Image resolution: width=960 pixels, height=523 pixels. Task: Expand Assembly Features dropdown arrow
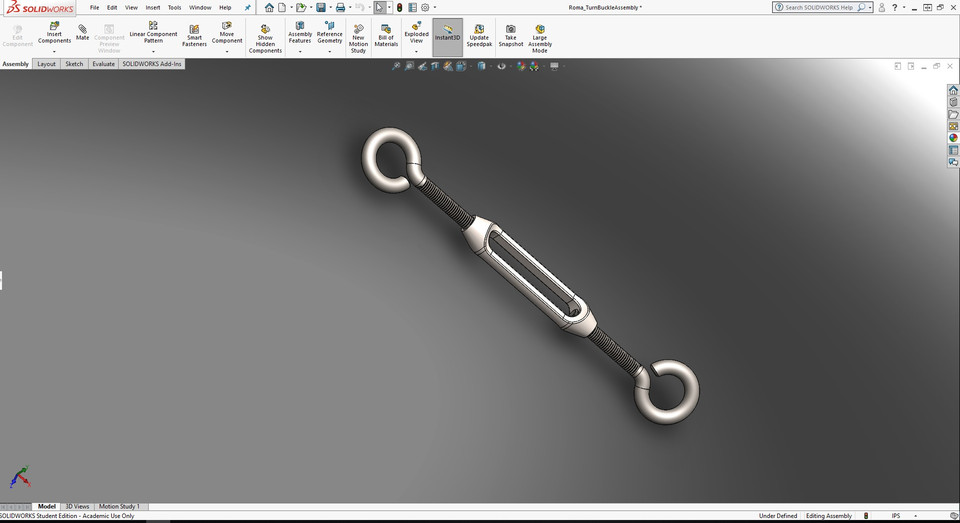click(300, 51)
